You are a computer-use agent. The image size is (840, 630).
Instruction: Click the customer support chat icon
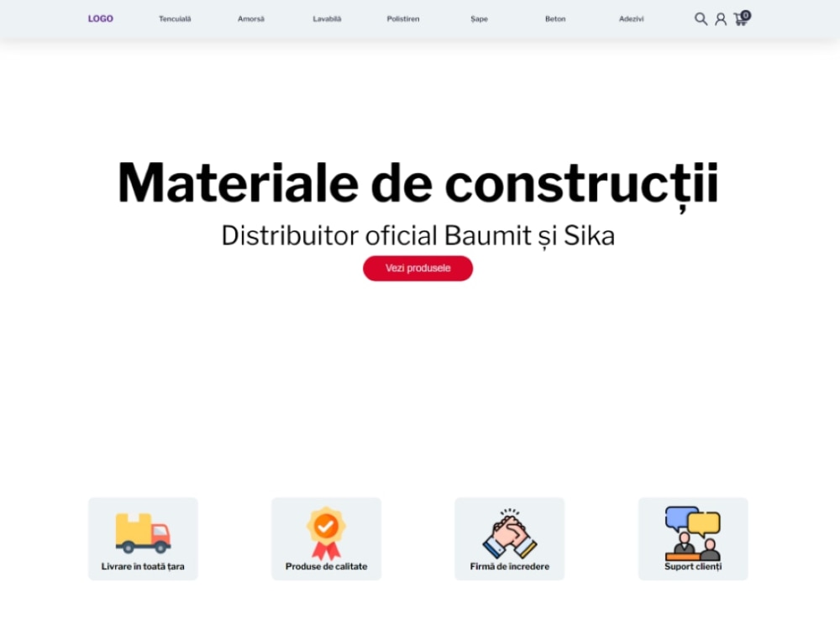(x=693, y=533)
